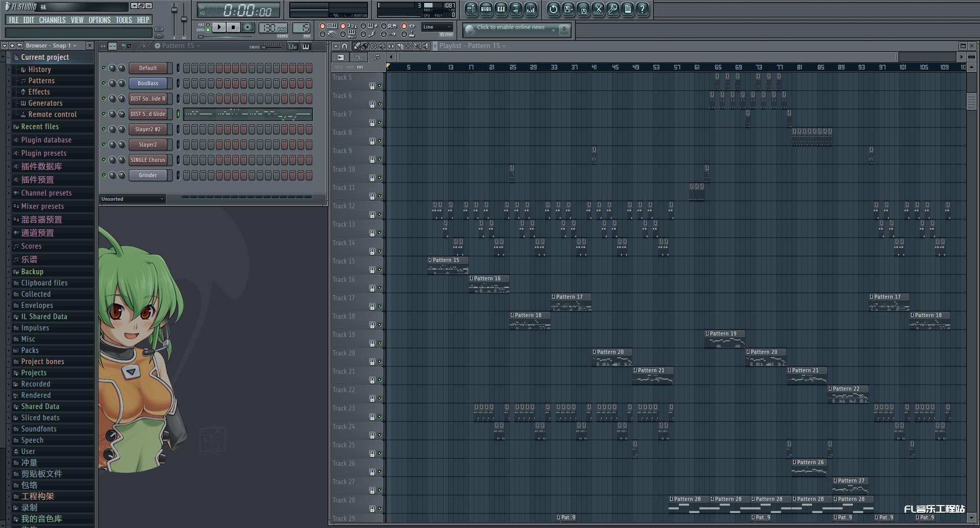
Task: Toggle the Record transport button
Action: 248,27
